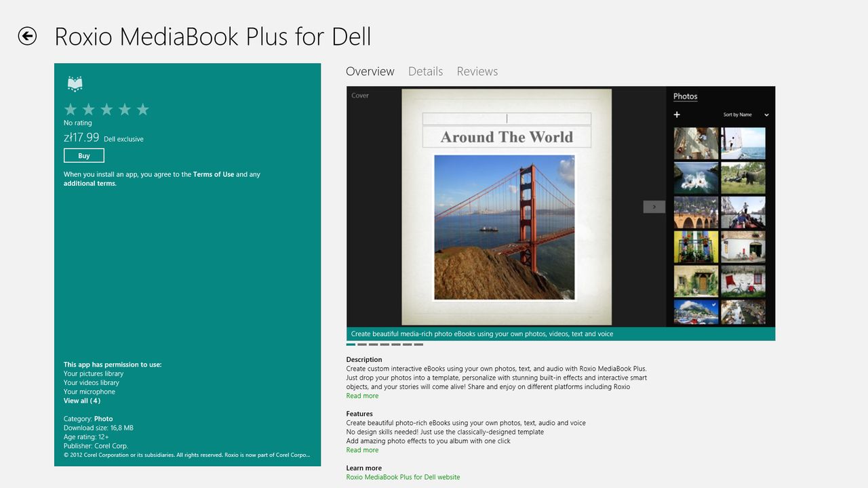Click the Photos panel heading

pos(685,96)
